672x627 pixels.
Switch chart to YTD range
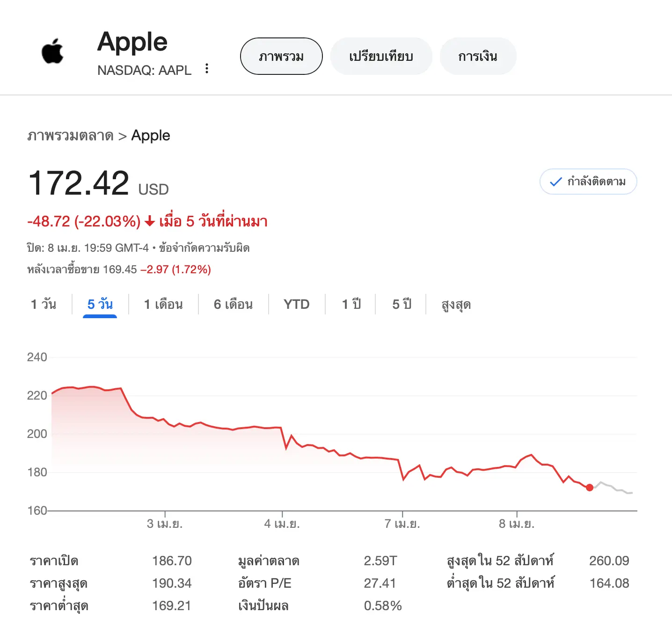(x=297, y=305)
